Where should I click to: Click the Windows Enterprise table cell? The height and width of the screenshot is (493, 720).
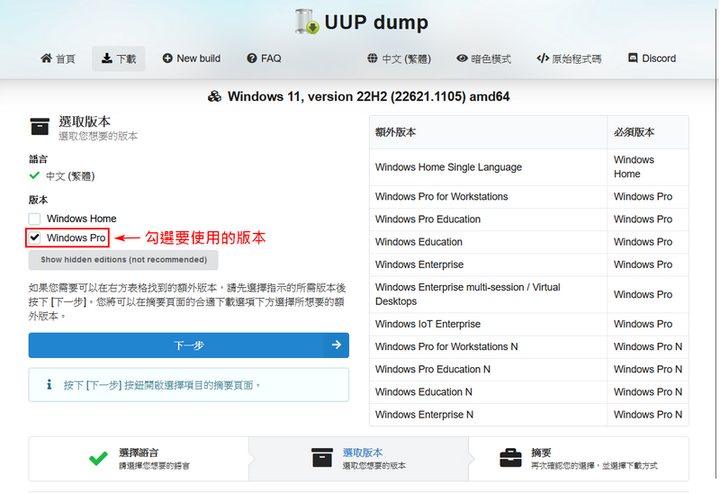(x=488, y=264)
